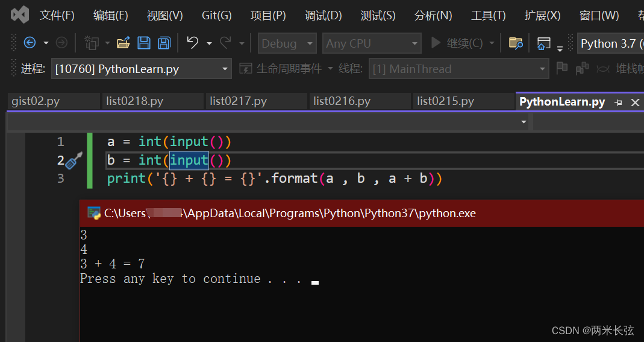Screen dimensions: 644x342
Task: Click the window icon beside Python 3.7
Action: 544,43
